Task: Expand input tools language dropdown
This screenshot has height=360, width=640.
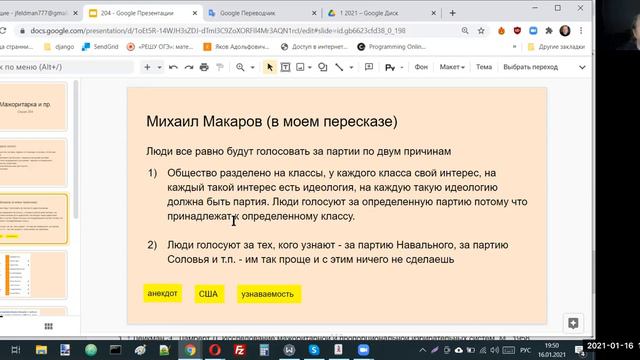Action: (x=402, y=67)
